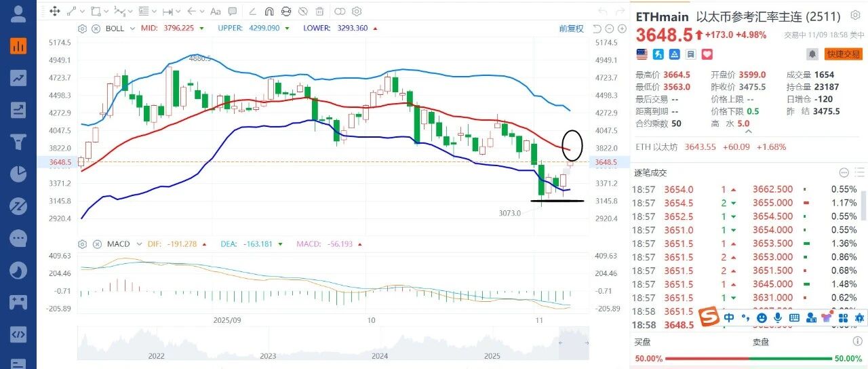Image resolution: width=868 pixels, height=369 pixels.
Task: Click the 快捷交易 quick trade button
Action: click(x=843, y=54)
